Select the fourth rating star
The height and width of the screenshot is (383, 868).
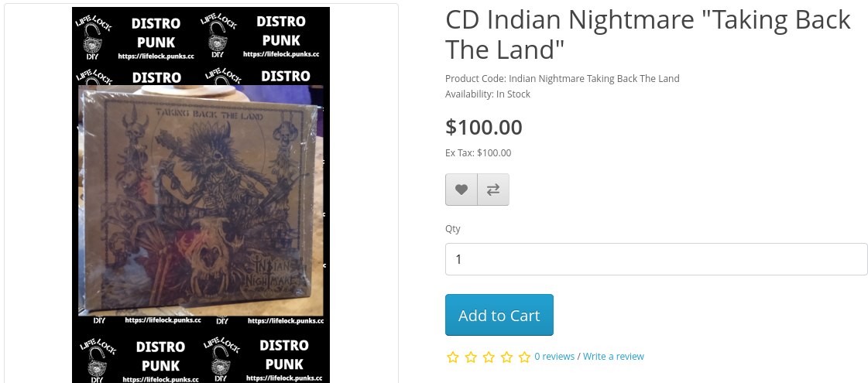pos(506,357)
